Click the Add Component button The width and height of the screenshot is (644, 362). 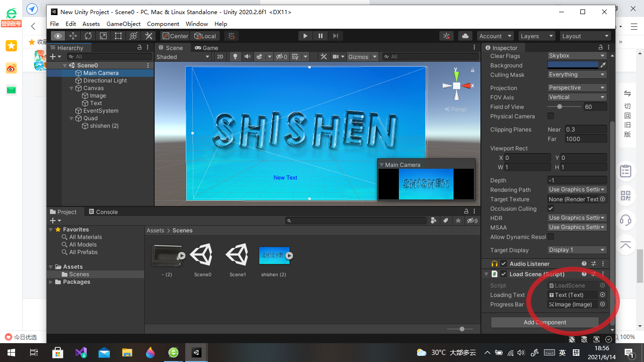point(545,322)
